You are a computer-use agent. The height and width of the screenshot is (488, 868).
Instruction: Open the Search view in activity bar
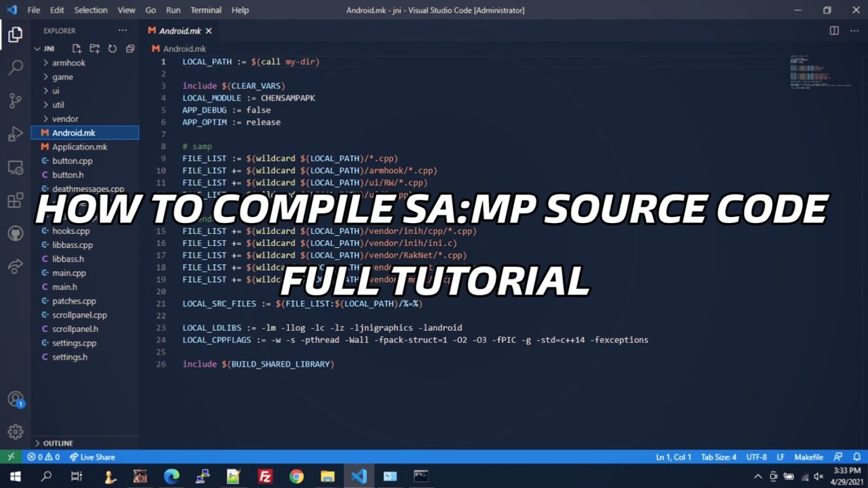16,68
